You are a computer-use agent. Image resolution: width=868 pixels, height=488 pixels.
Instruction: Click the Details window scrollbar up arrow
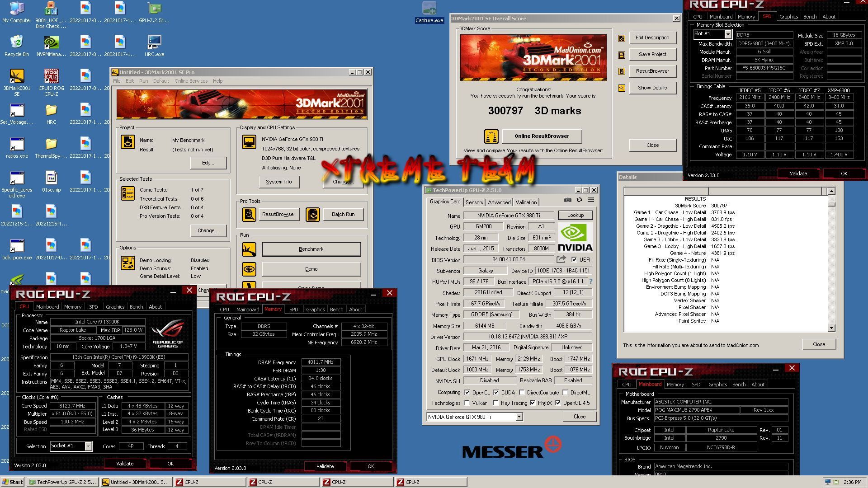pos(831,191)
